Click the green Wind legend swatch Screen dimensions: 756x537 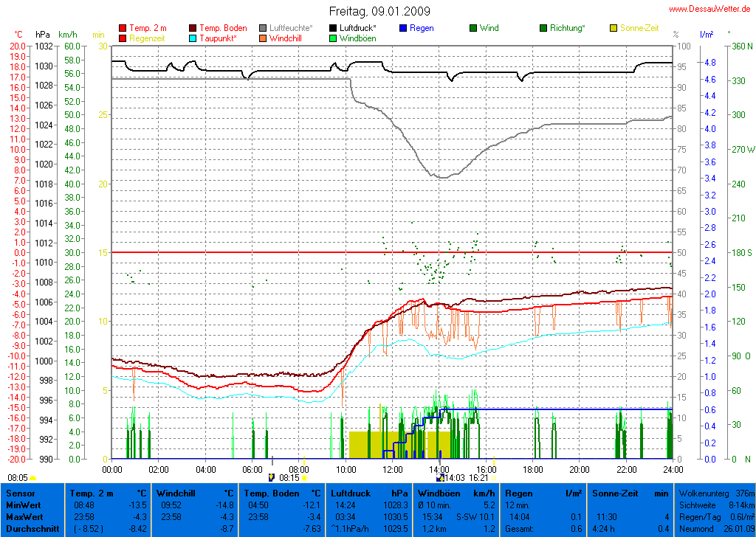click(473, 28)
